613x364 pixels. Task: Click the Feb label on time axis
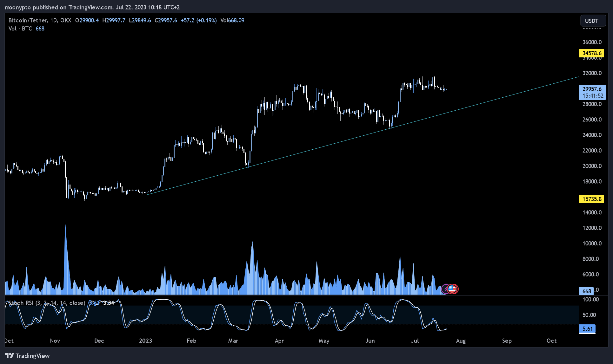pos(191,341)
